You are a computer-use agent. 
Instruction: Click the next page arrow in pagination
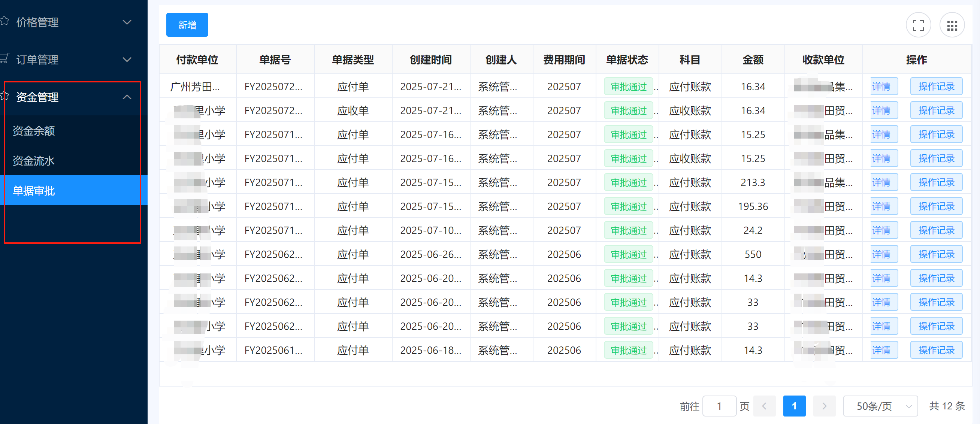(x=825, y=406)
